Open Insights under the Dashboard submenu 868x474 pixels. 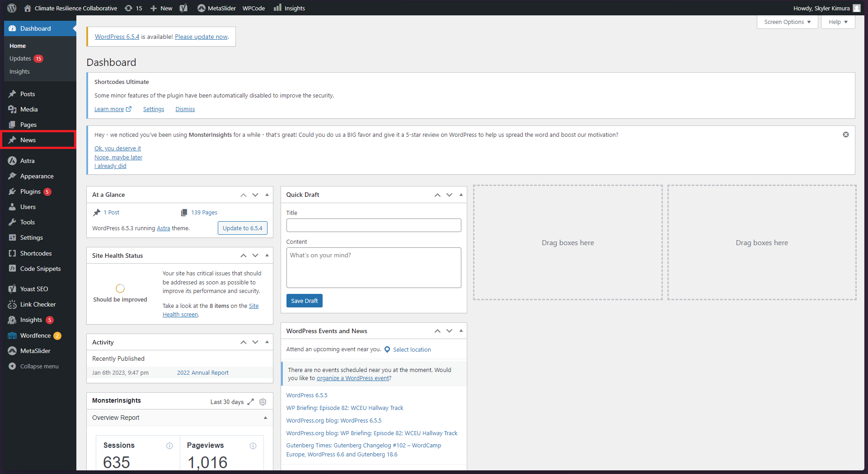19,71
